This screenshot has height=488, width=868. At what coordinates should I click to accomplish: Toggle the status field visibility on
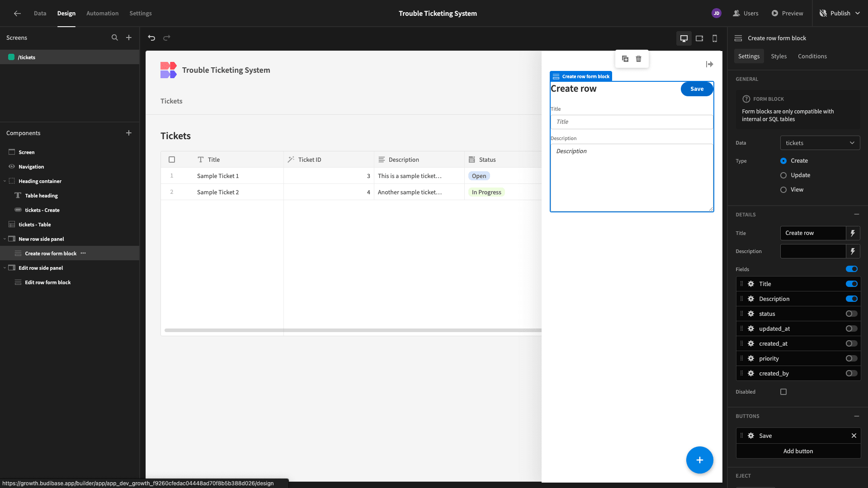(852, 314)
